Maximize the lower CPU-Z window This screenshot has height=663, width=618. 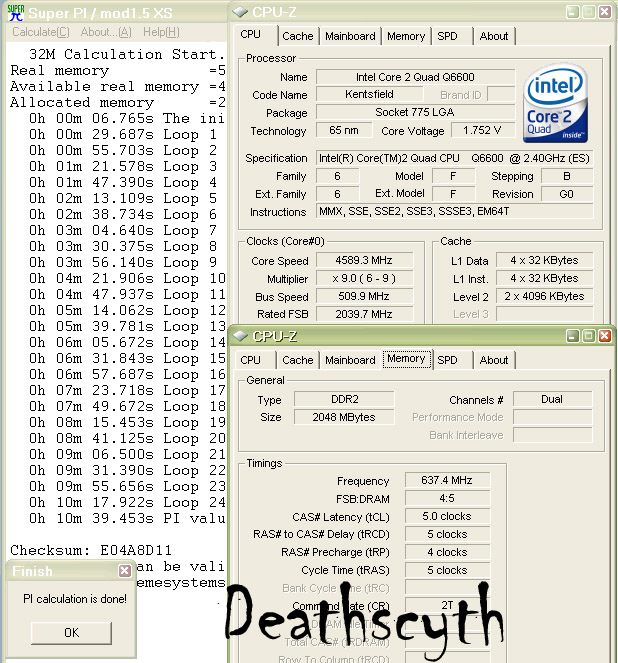point(588,336)
